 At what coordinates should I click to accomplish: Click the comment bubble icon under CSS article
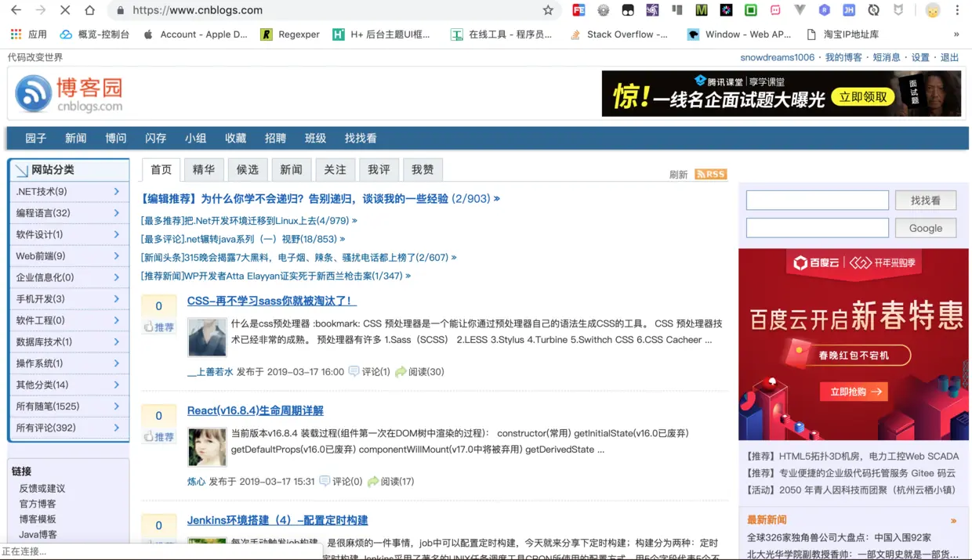pos(354,371)
